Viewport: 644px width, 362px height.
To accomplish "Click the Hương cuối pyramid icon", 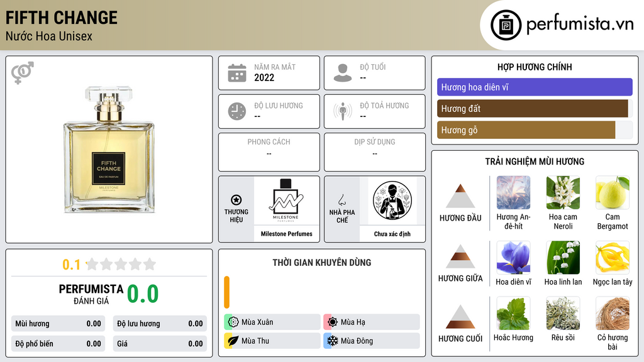I will pos(460,317).
